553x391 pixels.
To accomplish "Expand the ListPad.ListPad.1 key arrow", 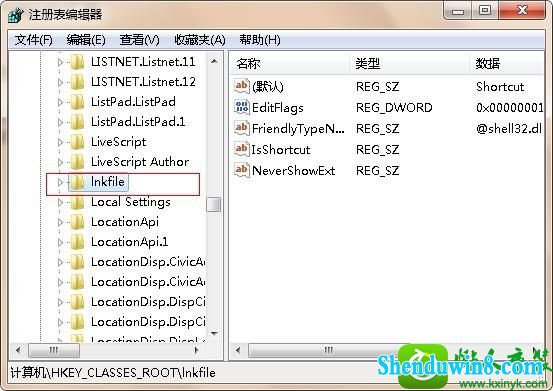I will [x=60, y=122].
